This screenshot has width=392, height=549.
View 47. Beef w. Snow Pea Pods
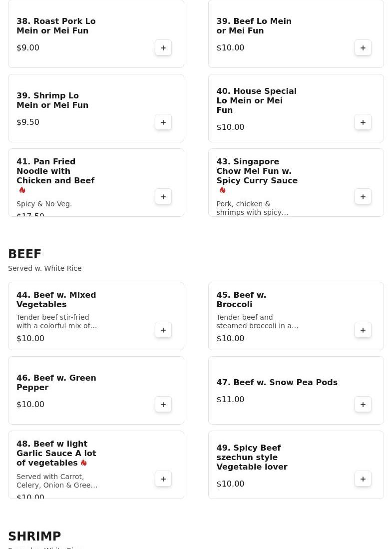click(x=277, y=383)
